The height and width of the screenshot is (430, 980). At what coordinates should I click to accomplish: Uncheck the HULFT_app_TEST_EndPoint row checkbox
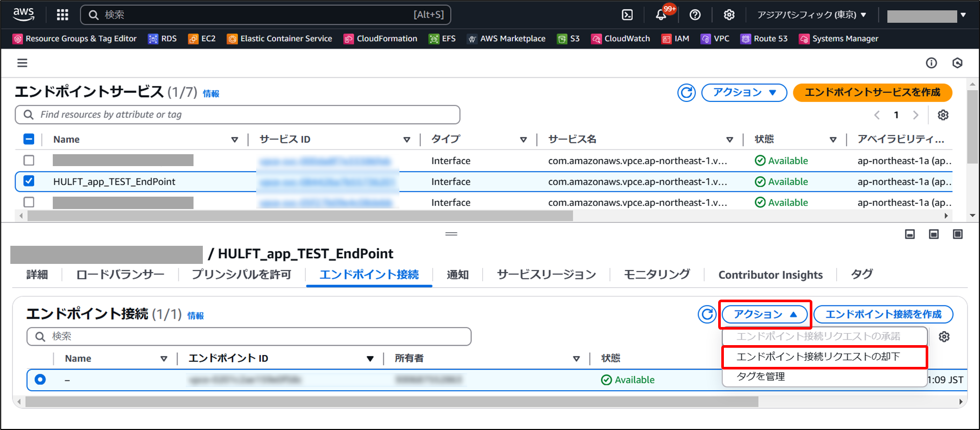[29, 181]
